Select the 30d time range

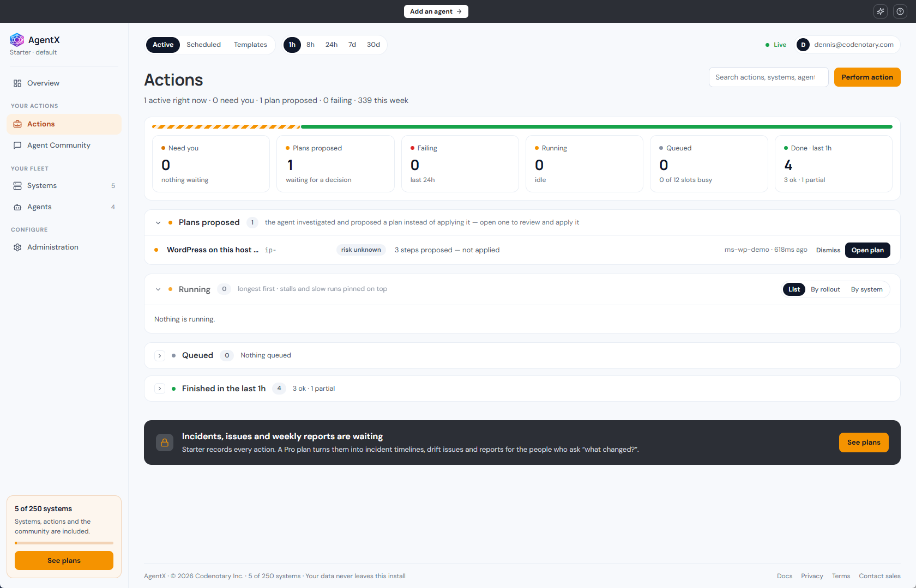(373, 45)
